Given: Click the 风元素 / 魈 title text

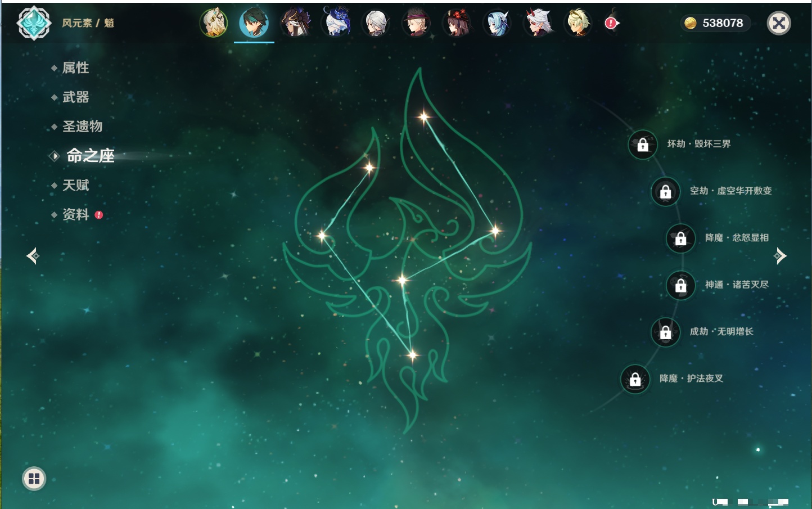Looking at the screenshot, I should (88, 23).
